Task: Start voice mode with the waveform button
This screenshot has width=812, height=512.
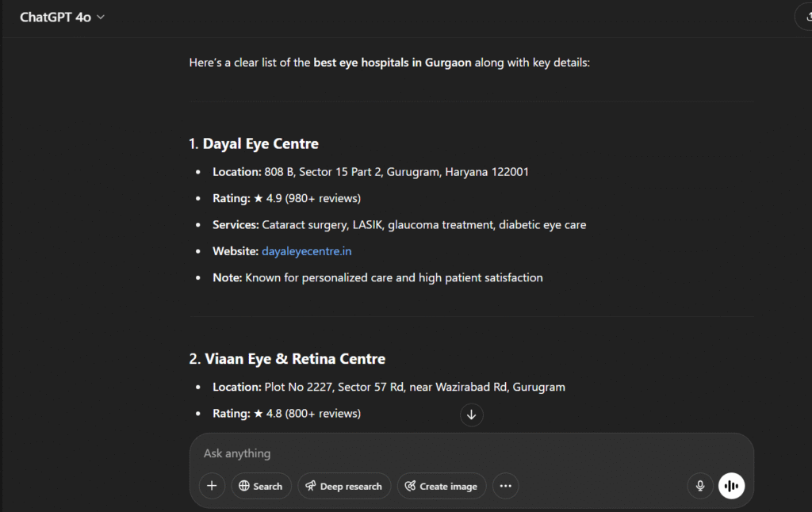Action: click(x=731, y=486)
